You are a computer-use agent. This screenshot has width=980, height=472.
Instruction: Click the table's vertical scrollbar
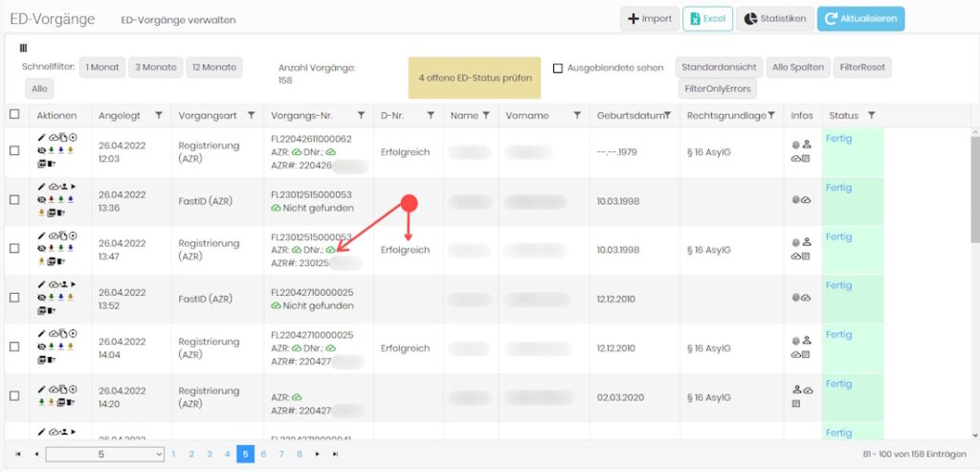973,191
